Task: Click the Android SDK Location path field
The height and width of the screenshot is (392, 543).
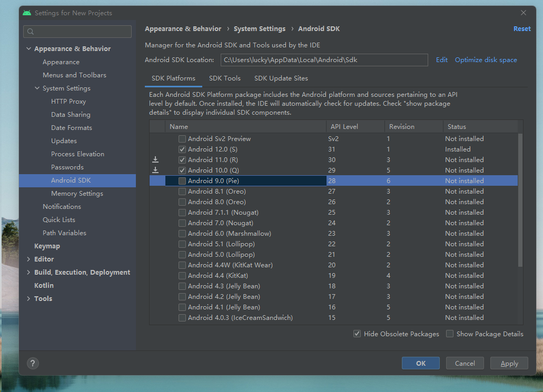Action: [x=324, y=60]
